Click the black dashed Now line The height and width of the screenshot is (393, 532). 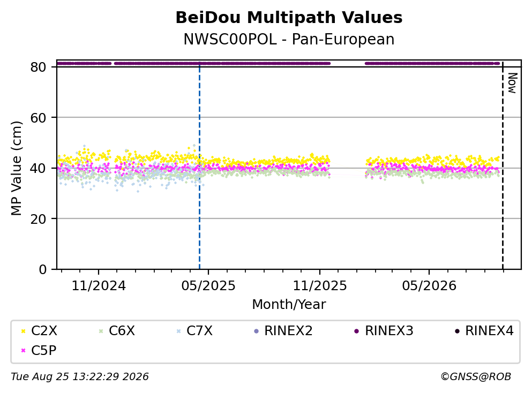click(503, 166)
